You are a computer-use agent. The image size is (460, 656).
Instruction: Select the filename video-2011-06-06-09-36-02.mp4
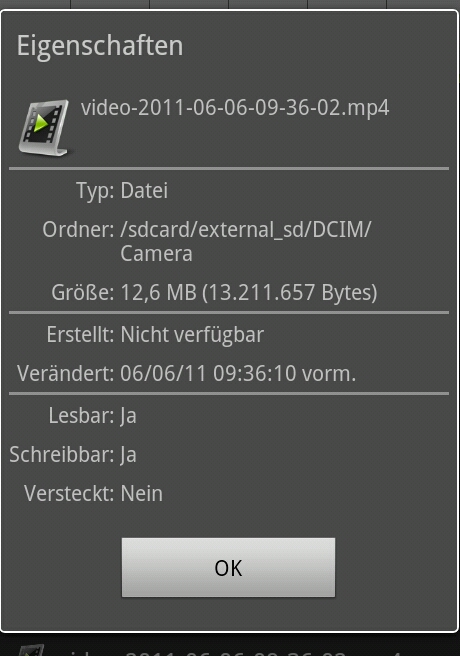(x=235, y=108)
